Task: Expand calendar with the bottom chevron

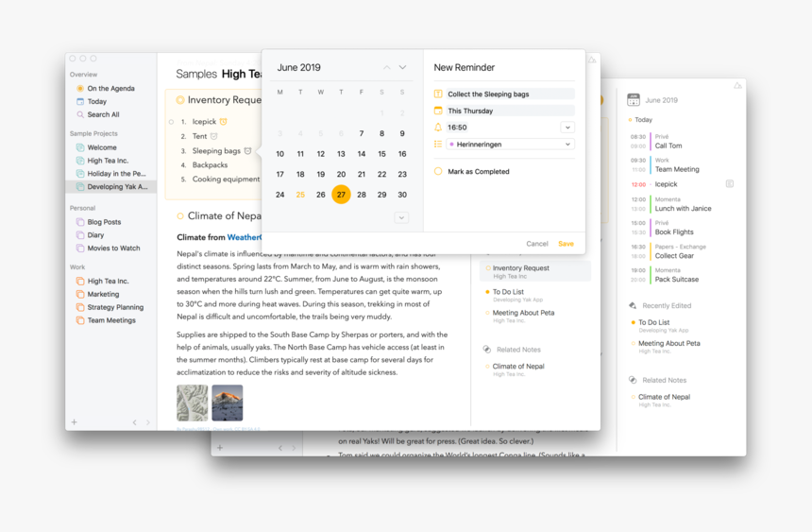Action: (x=401, y=217)
